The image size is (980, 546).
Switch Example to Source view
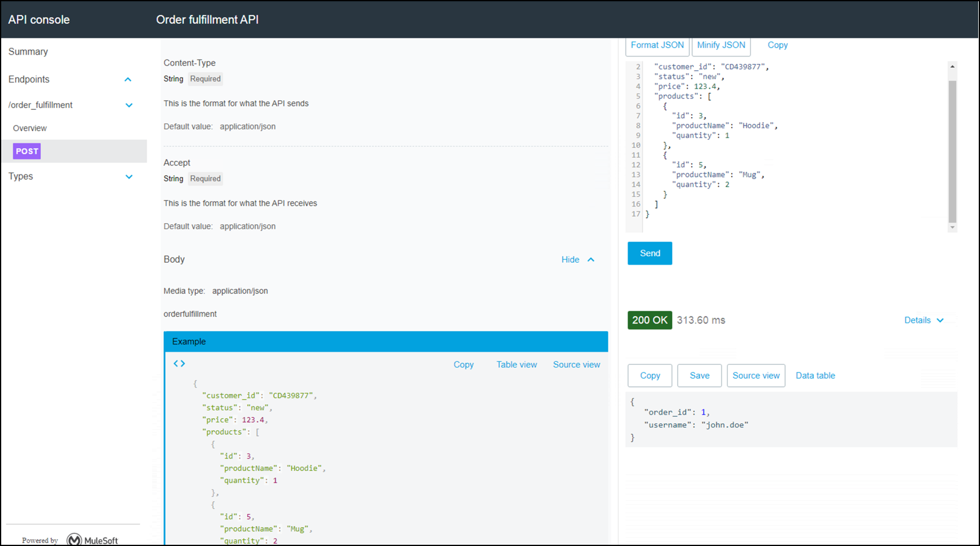577,365
